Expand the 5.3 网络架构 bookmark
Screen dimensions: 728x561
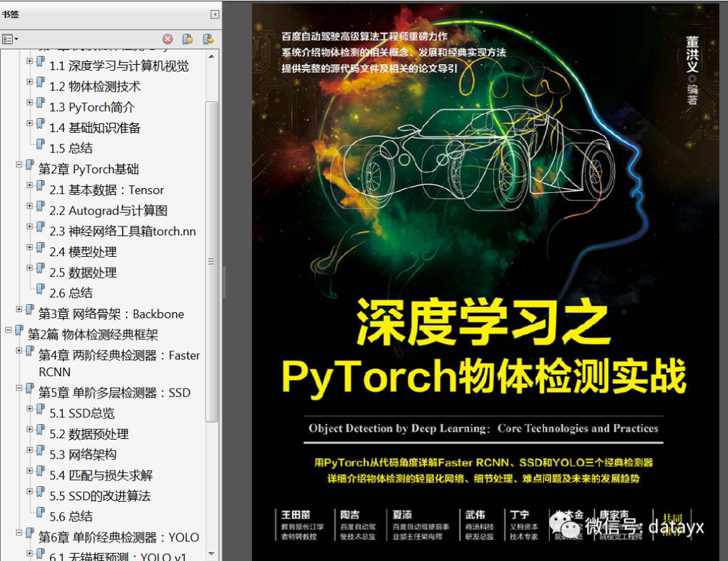pyautogui.click(x=30, y=450)
